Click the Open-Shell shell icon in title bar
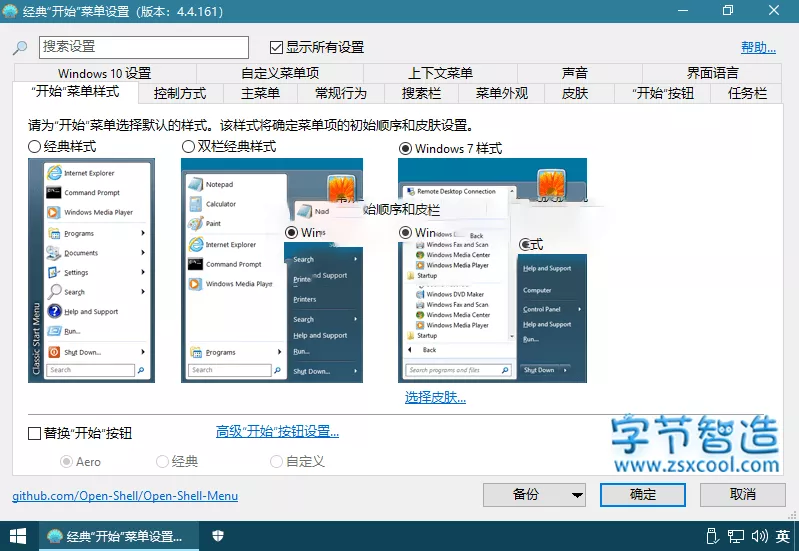This screenshot has height=551, width=799. tap(10, 11)
